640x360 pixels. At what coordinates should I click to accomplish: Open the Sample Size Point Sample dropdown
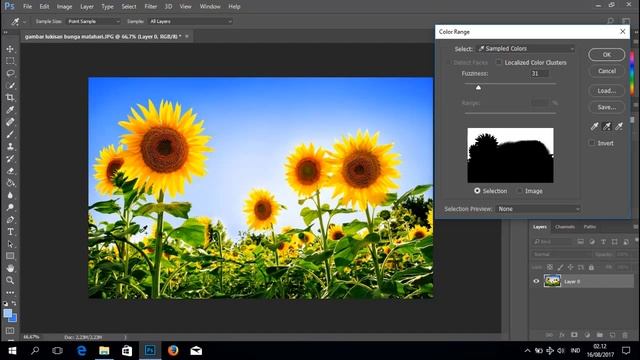[93, 21]
